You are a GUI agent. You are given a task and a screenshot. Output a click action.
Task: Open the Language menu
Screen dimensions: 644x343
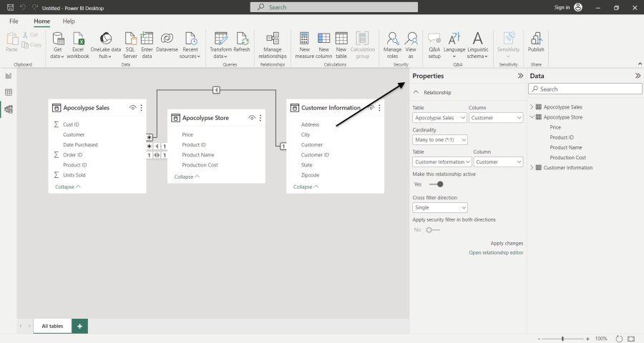[x=454, y=45]
